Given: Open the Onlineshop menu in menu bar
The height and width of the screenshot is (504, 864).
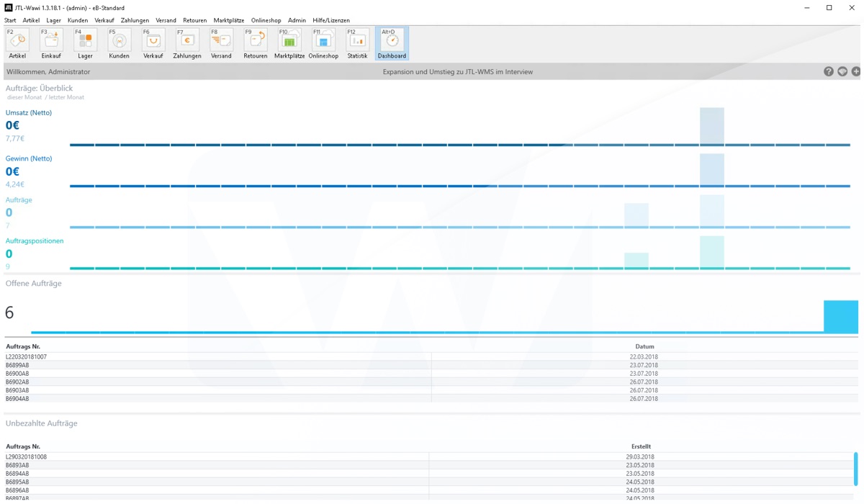Looking at the screenshot, I should click(266, 20).
